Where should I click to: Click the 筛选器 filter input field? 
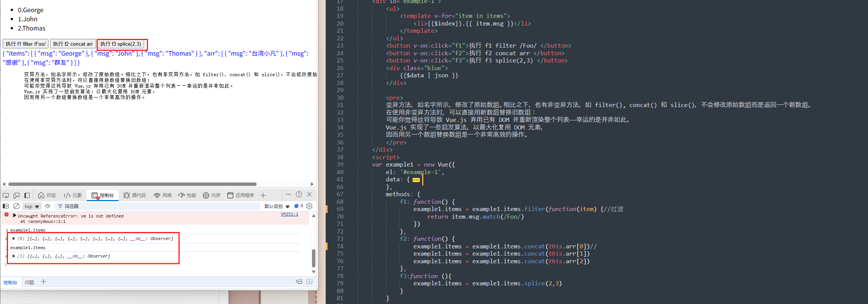(x=158, y=206)
